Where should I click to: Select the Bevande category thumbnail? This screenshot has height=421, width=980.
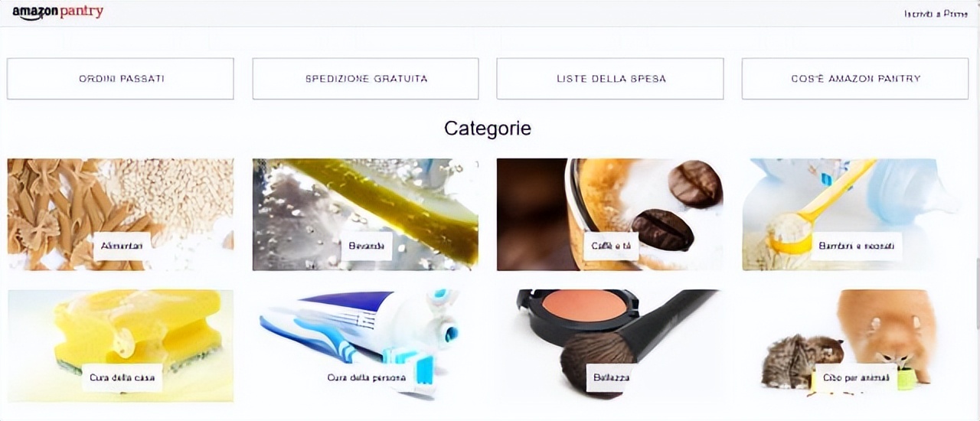pyautogui.click(x=365, y=214)
